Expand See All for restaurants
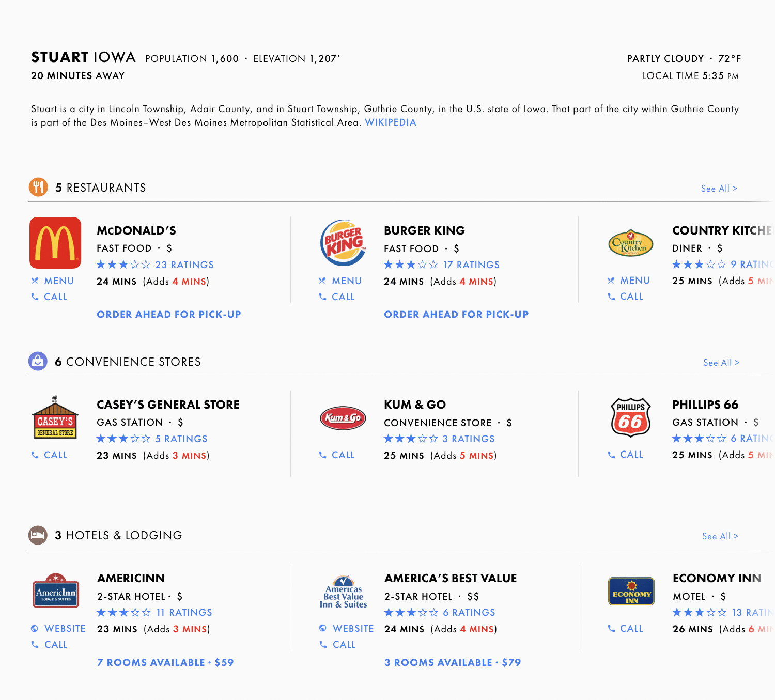The height and width of the screenshot is (700, 775). (719, 189)
